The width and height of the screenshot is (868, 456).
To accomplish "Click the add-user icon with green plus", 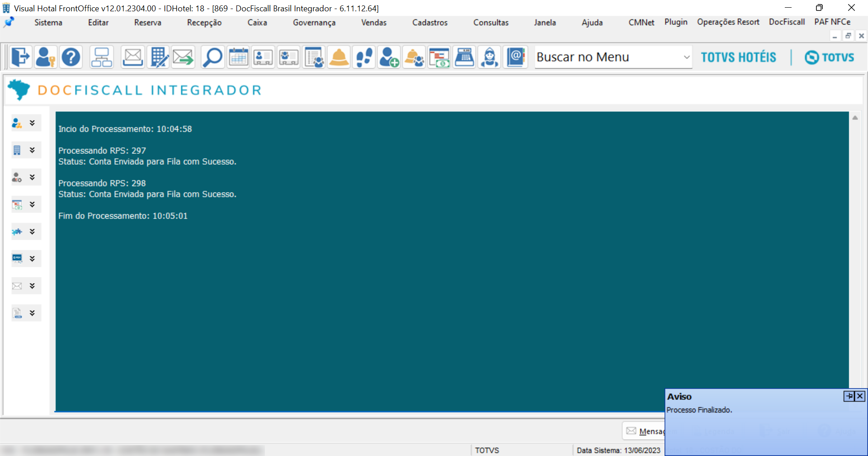I will [x=389, y=57].
